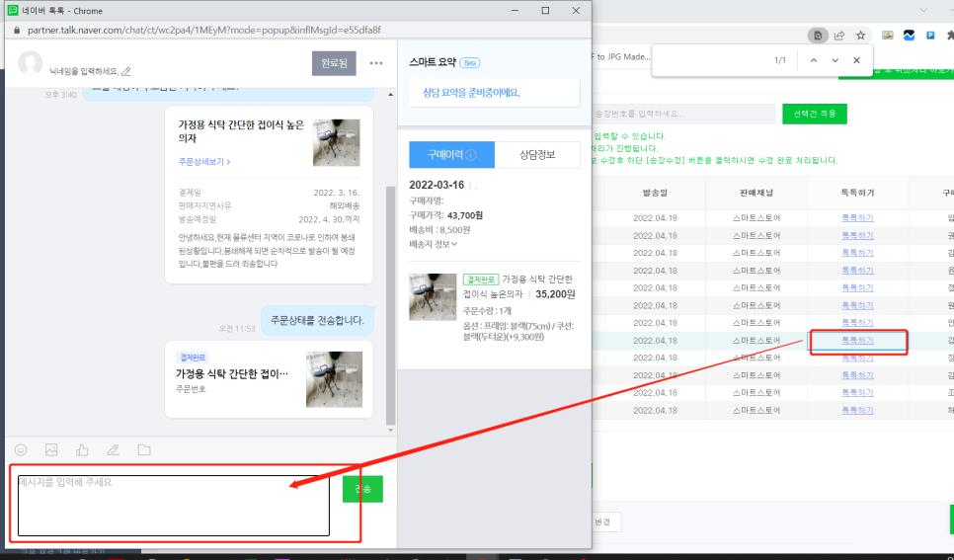Click the 완료됨 button
The image size is (954, 560).
coord(334,63)
